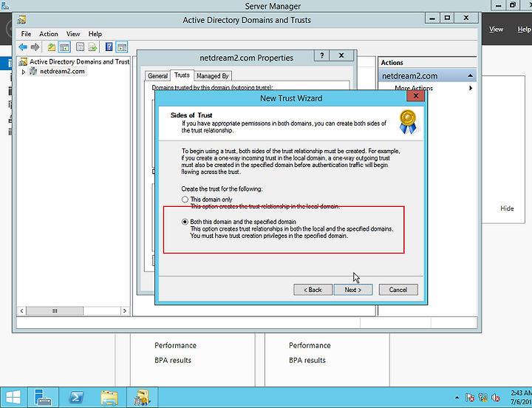The image size is (532, 408).
Task: Click Hide link in Server Manager
Action: pyautogui.click(x=507, y=208)
